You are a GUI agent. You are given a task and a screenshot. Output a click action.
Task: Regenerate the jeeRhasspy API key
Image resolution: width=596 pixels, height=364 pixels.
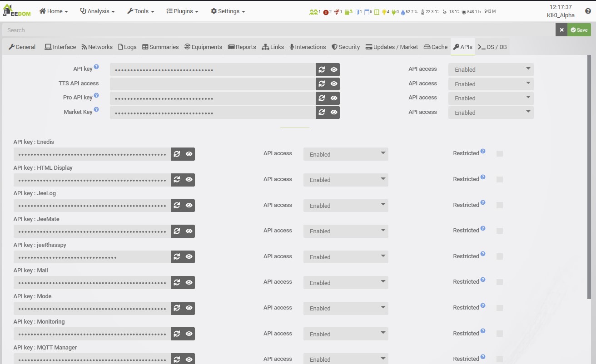[x=177, y=257]
